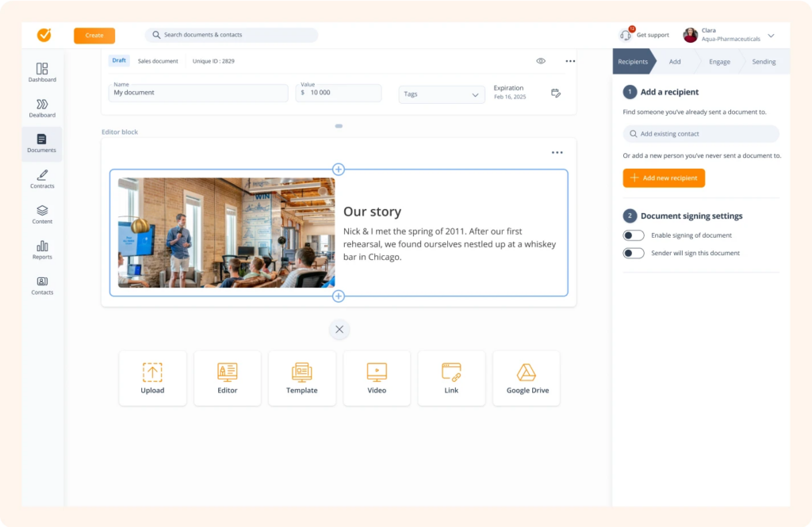The image size is (812, 527).
Task: Open the Contracts section
Action: pos(42,179)
